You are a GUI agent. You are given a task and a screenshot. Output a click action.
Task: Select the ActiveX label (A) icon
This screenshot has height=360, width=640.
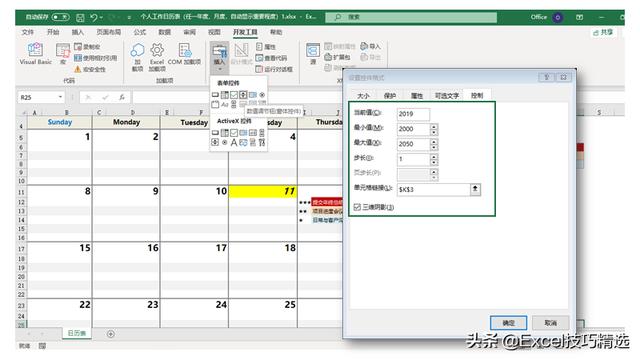234,142
